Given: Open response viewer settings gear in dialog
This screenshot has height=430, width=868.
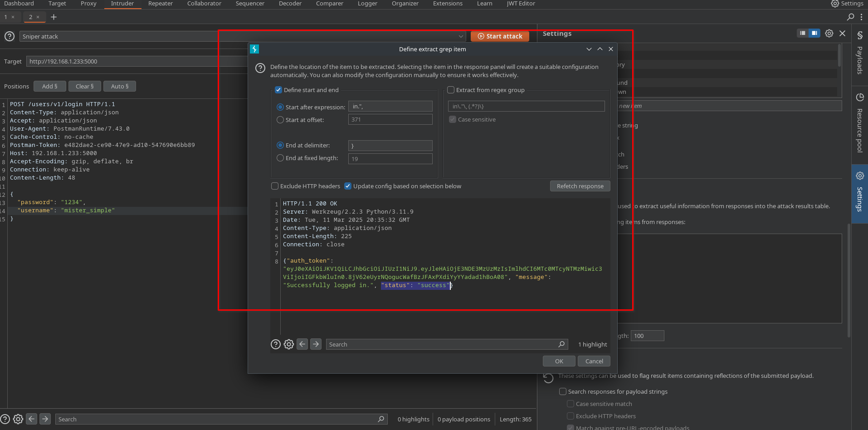Looking at the screenshot, I should [x=289, y=344].
